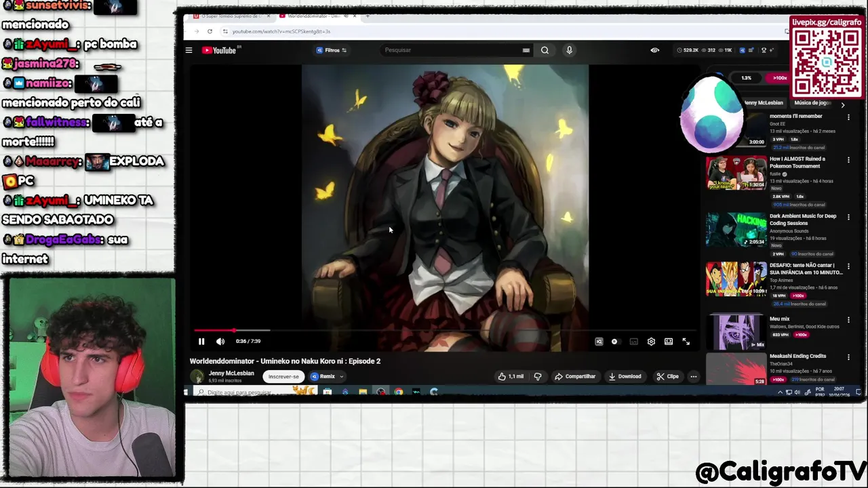The width and height of the screenshot is (868, 488).
Task: Select the Música de jogo filter chip
Action: coord(812,103)
